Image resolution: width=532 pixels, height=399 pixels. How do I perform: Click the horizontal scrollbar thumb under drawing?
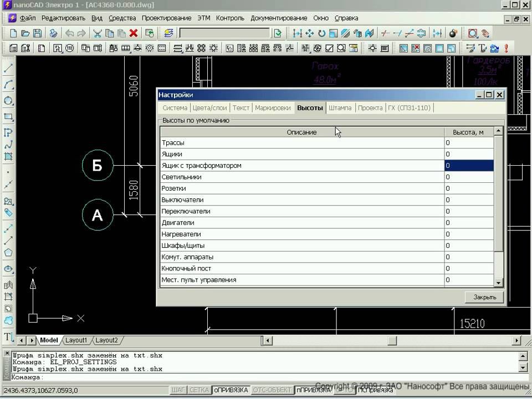pyautogui.click(x=392, y=340)
